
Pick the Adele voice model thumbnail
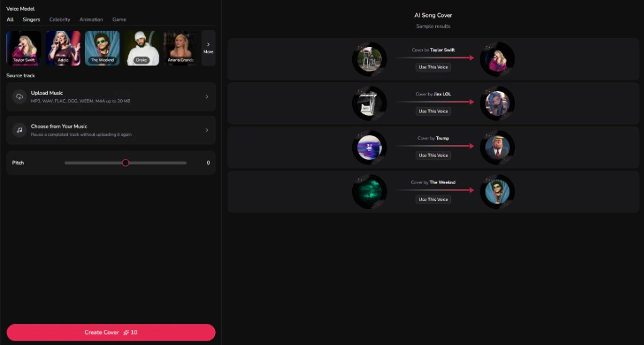pos(63,48)
